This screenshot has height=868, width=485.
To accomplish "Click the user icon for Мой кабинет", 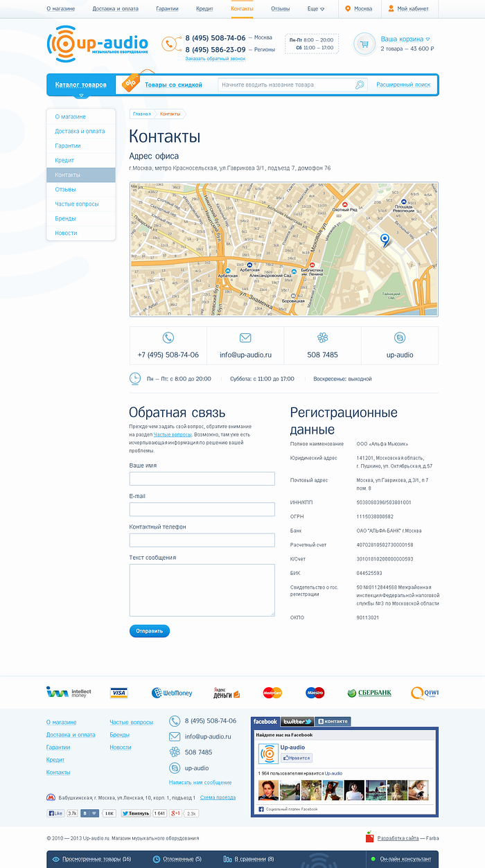I will click(391, 9).
